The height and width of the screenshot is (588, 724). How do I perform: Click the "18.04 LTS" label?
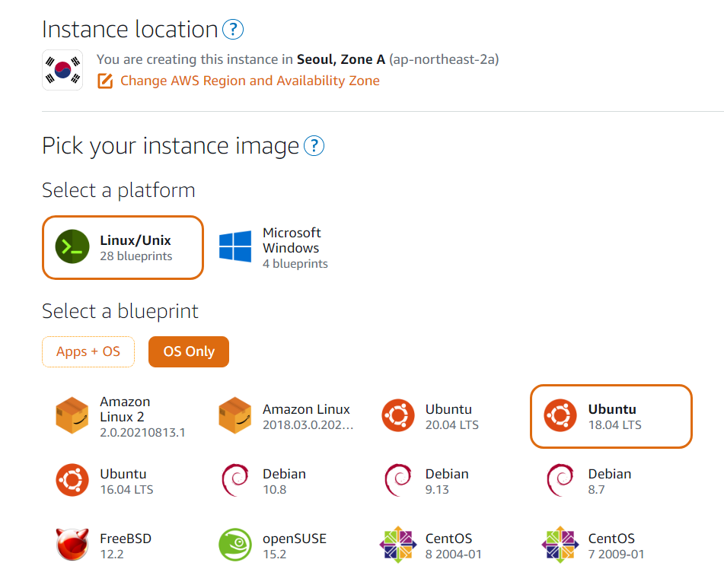[x=614, y=424]
